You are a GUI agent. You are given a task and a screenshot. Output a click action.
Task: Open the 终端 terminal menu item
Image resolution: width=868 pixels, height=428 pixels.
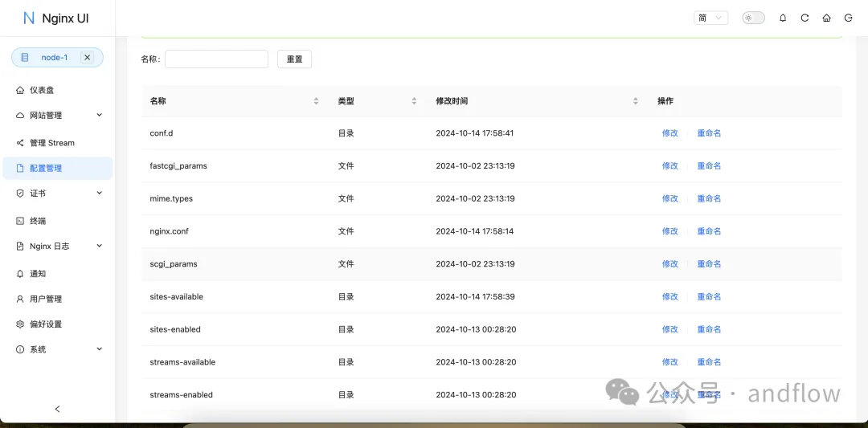pyautogui.click(x=38, y=221)
